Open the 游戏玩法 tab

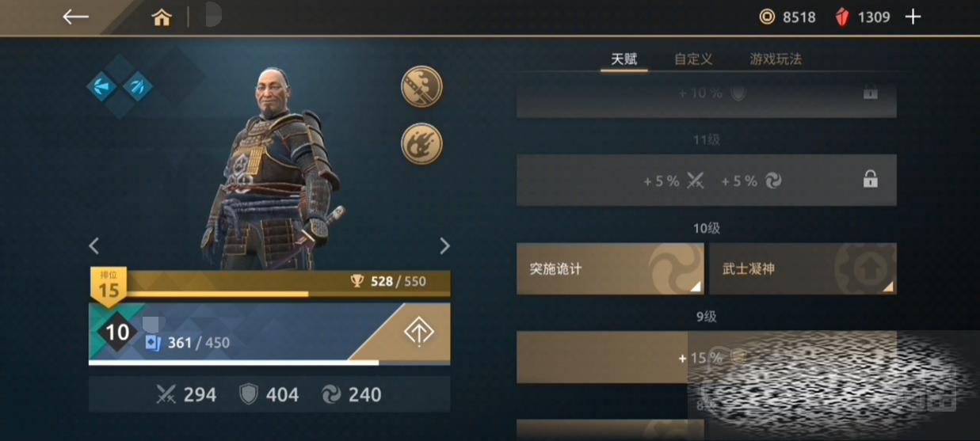pos(776,59)
